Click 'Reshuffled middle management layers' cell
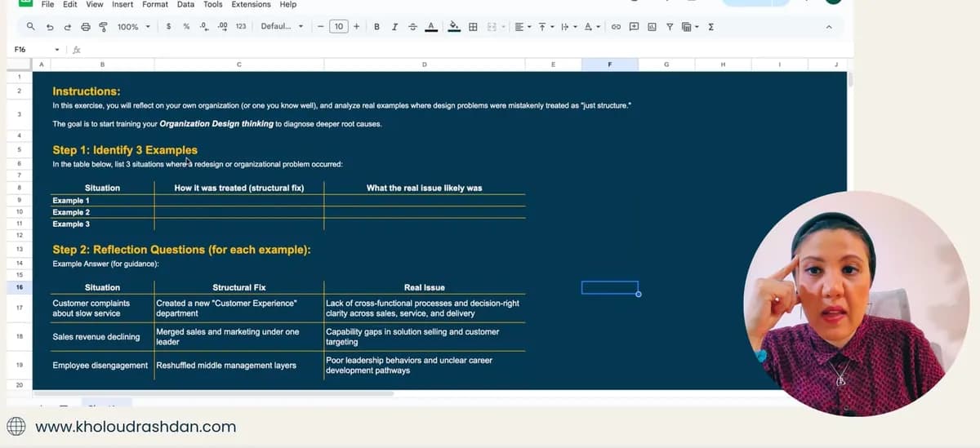This screenshot has height=448, width=980. click(x=238, y=365)
